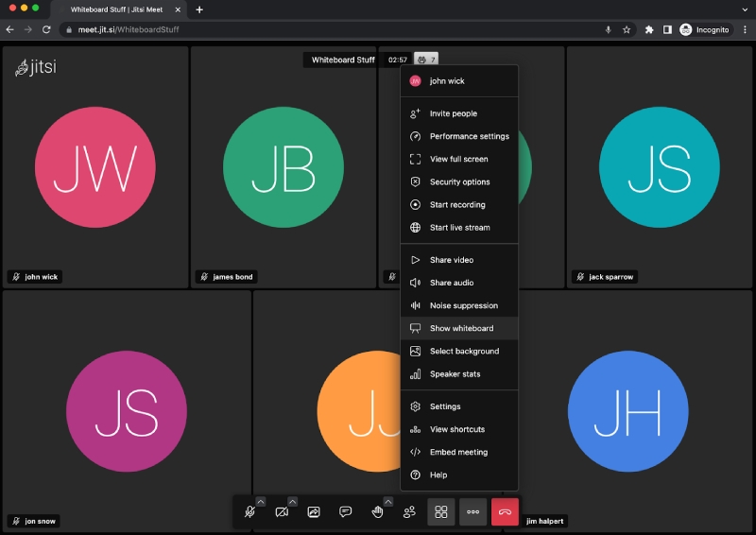The width and height of the screenshot is (756, 535).
Task: Click the browser back arrow
Action: point(10,29)
